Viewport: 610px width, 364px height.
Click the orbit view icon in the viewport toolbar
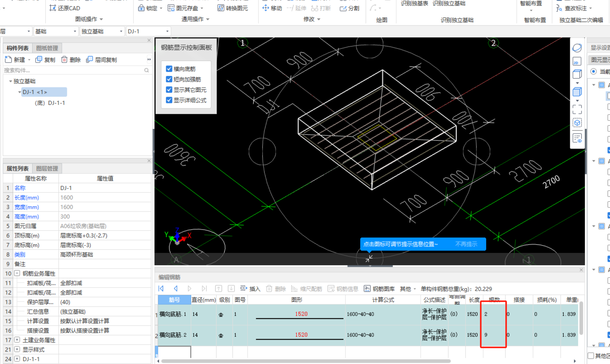click(x=577, y=48)
